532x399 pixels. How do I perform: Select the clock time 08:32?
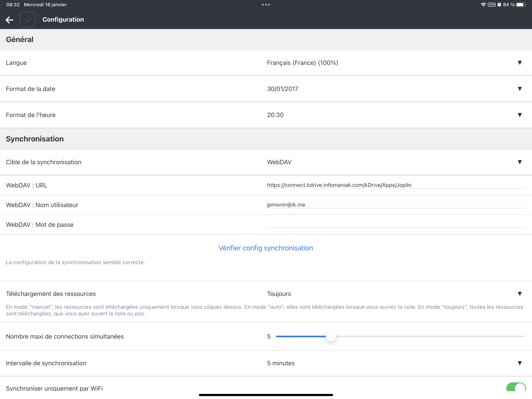pos(13,4)
